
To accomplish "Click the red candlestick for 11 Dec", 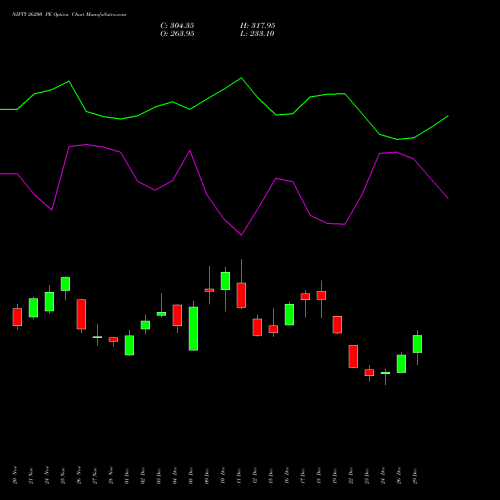I will point(241,295).
